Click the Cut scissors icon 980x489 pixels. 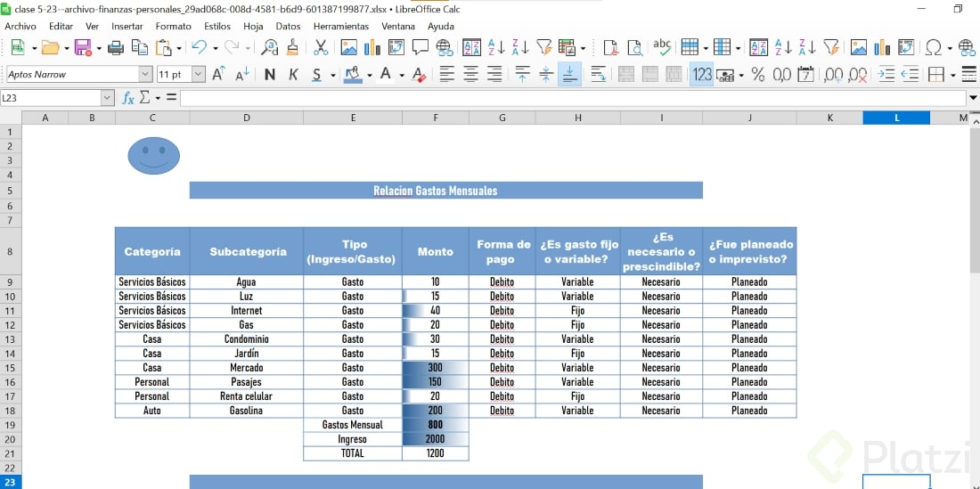point(321,48)
